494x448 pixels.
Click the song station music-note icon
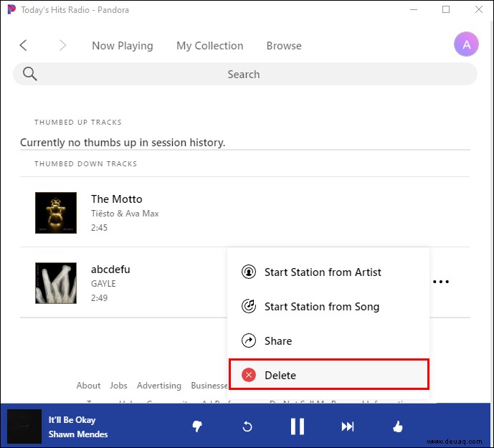click(249, 306)
